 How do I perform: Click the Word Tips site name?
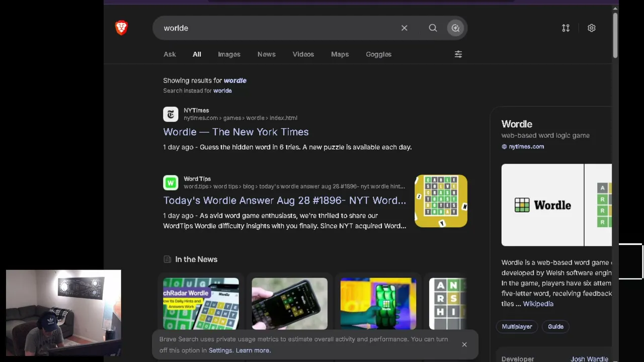coord(197,178)
